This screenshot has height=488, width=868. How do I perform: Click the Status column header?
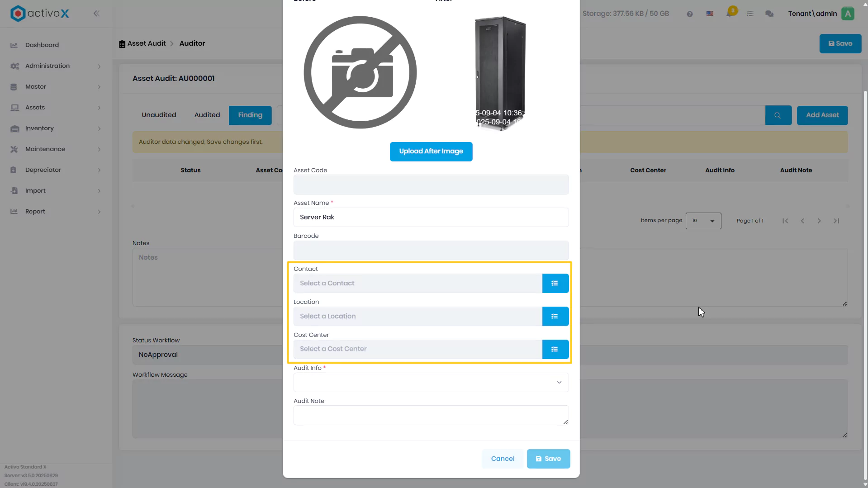190,171
